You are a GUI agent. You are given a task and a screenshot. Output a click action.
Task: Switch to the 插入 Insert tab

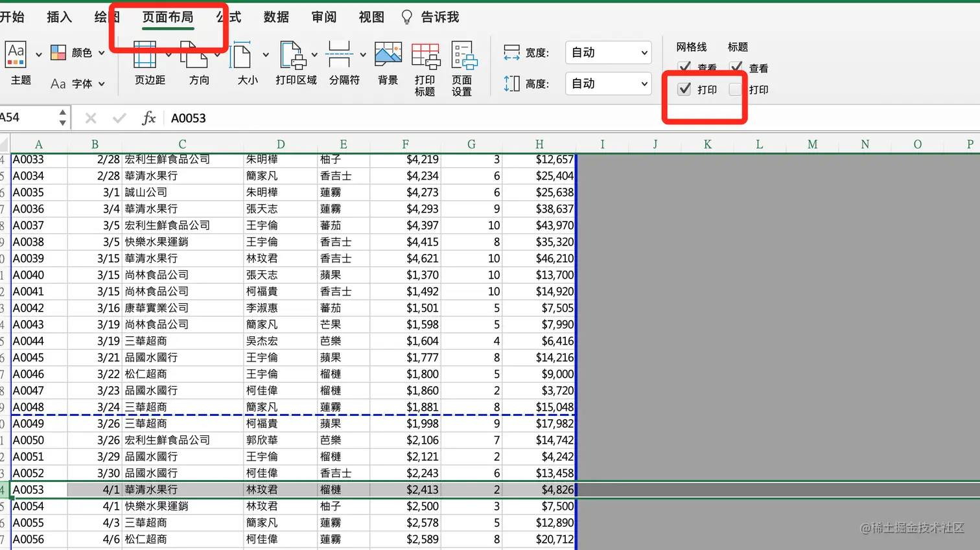click(x=59, y=17)
